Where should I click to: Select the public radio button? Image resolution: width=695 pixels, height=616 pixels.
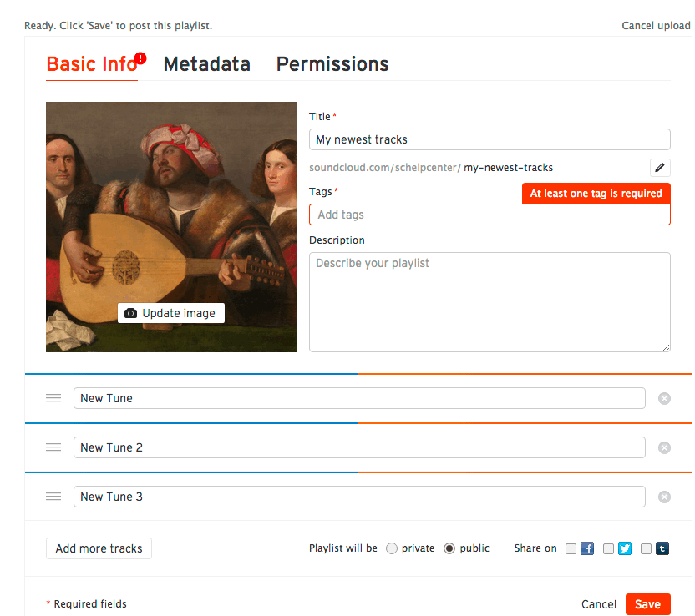449,548
